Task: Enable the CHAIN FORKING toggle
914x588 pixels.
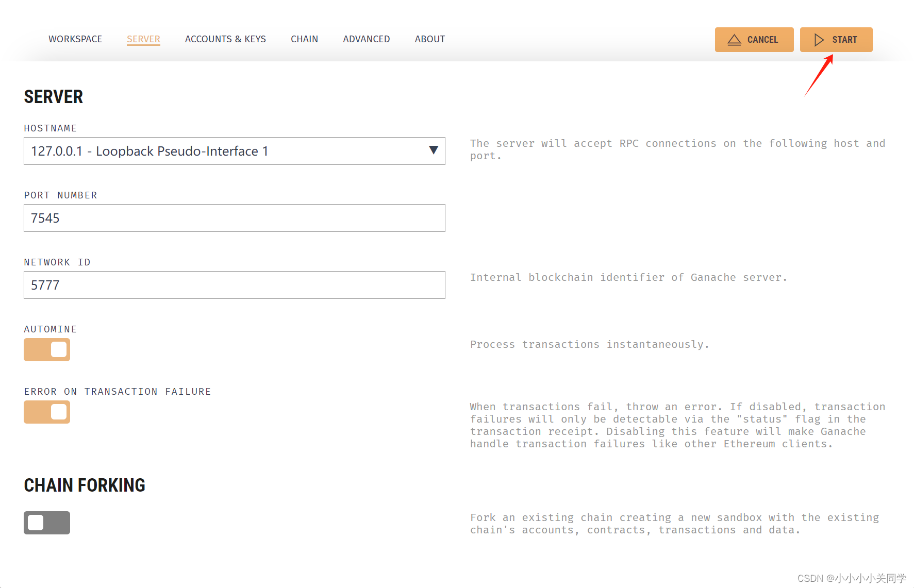Action: point(47,523)
